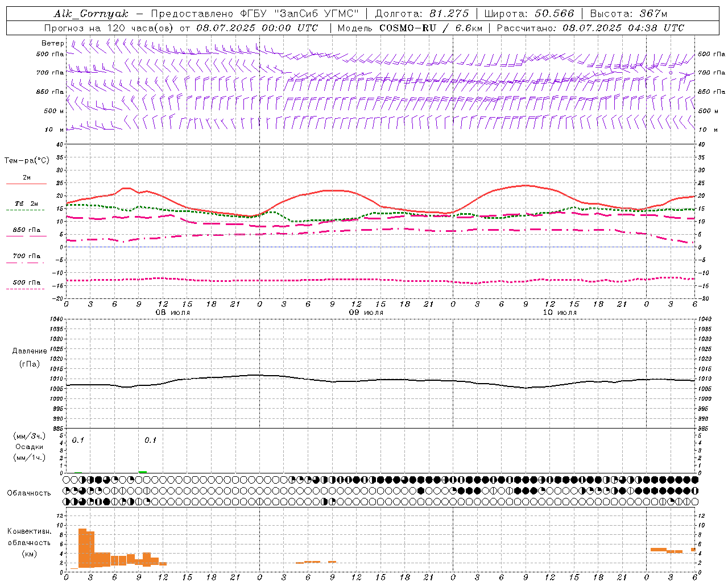Screen dimensions: 728x582
Task: Click the 1040 value on left pressure axis
Action: (x=55, y=319)
